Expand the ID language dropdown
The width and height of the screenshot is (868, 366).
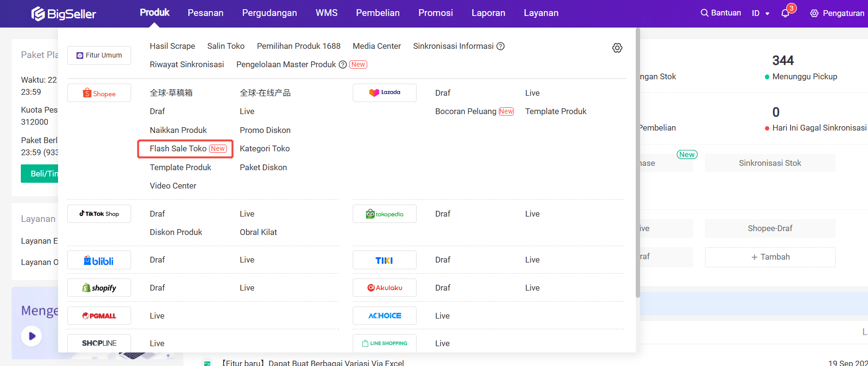tap(761, 13)
